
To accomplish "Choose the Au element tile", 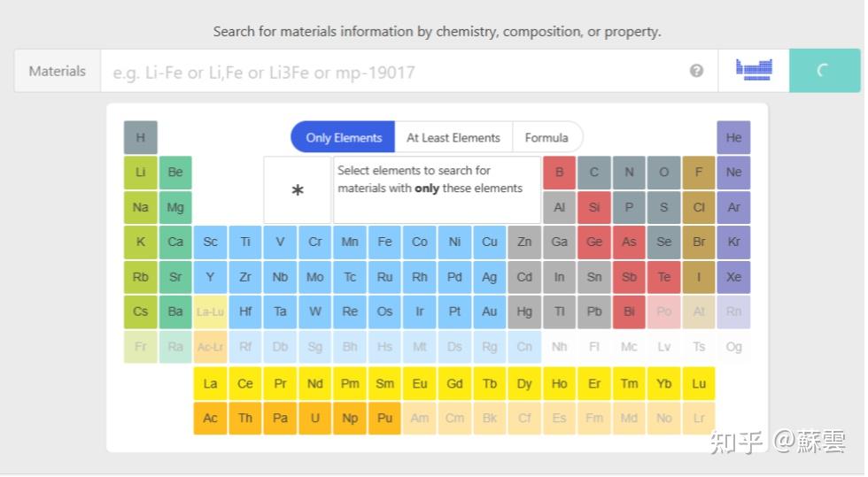I will point(489,312).
